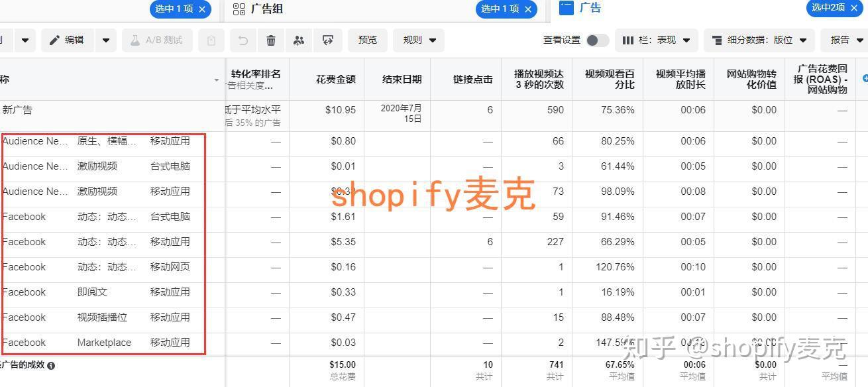Click the $0.47 spend cell
868x387 pixels.
click(x=343, y=317)
